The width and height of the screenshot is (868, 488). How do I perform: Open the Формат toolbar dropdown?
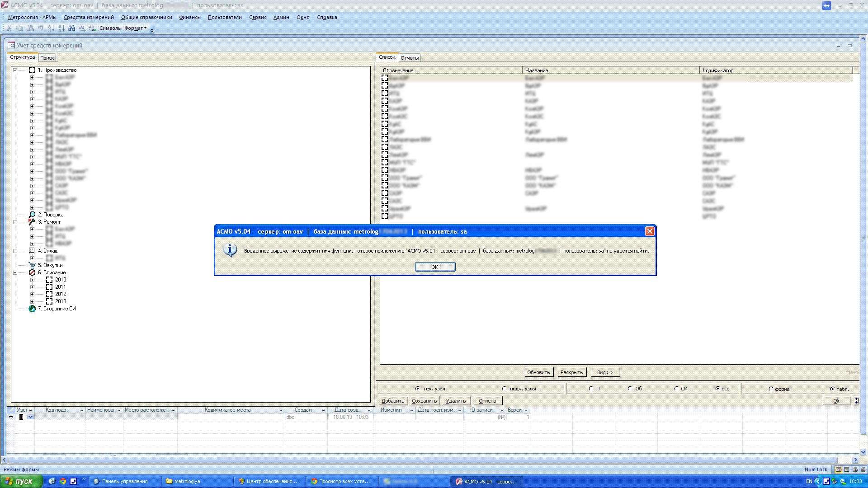[x=135, y=28]
